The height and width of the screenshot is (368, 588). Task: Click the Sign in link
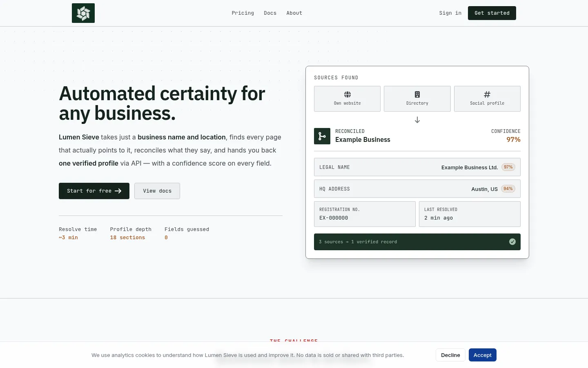450,13
